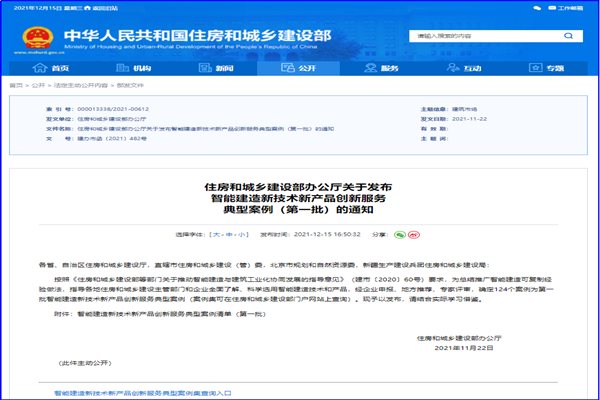The width and height of the screenshot is (600, 400).
Task: Click the 互动 navigation icon
Action: [x=454, y=68]
